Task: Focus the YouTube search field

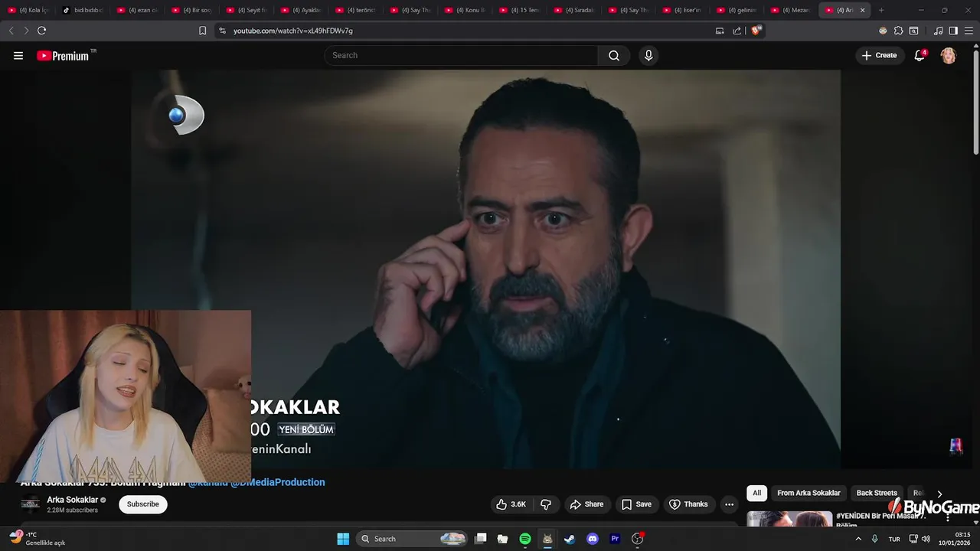Action: [461, 55]
